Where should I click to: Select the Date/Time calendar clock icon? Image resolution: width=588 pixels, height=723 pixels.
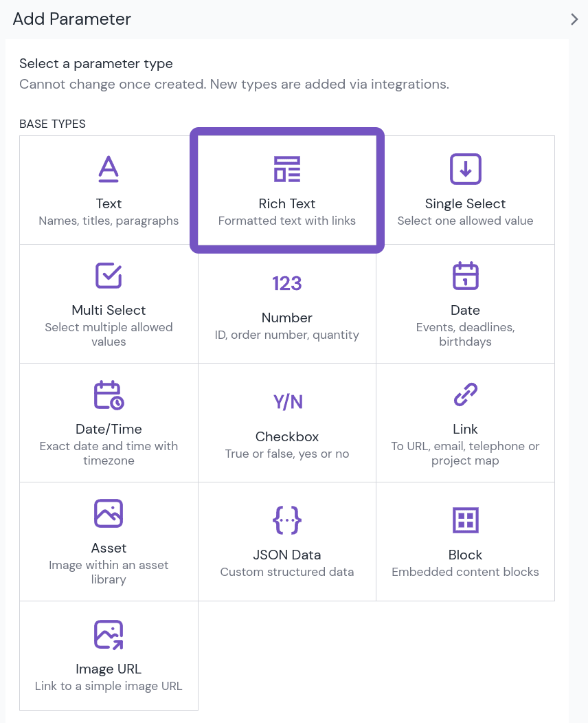(109, 394)
